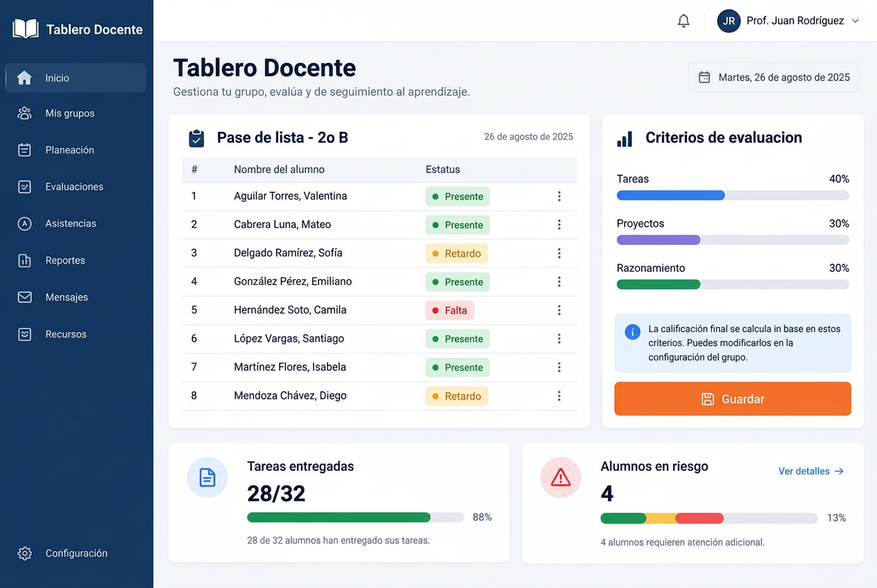The image size is (877, 588).
Task: Click the Configuración gear icon
Action: (24, 553)
